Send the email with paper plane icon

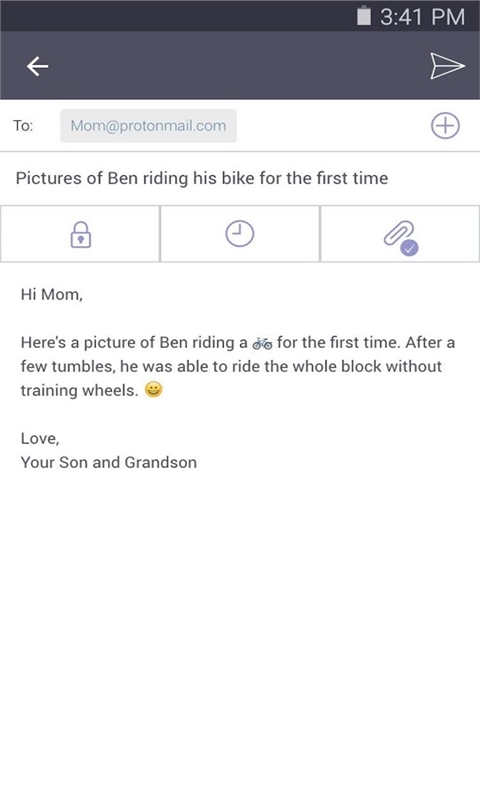(x=447, y=66)
